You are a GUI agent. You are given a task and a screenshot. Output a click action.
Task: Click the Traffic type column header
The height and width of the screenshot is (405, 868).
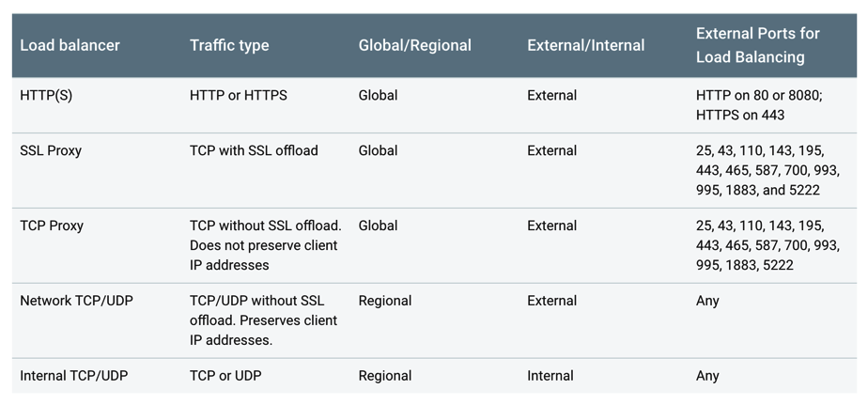point(229,45)
